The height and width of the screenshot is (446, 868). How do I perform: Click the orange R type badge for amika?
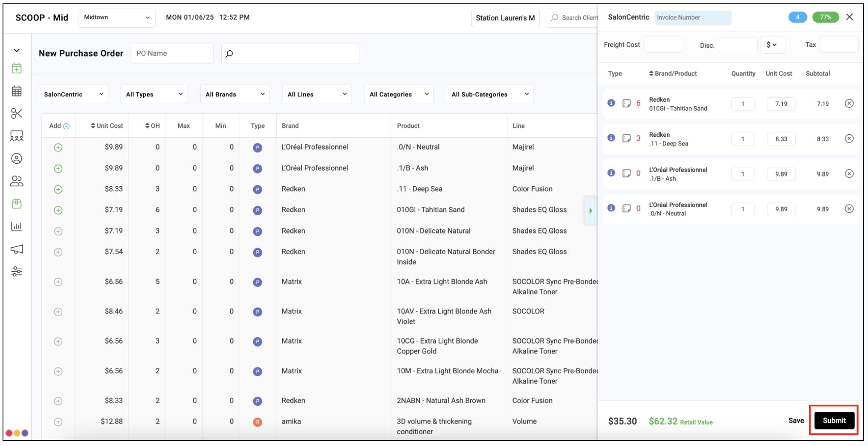pyautogui.click(x=258, y=422)
